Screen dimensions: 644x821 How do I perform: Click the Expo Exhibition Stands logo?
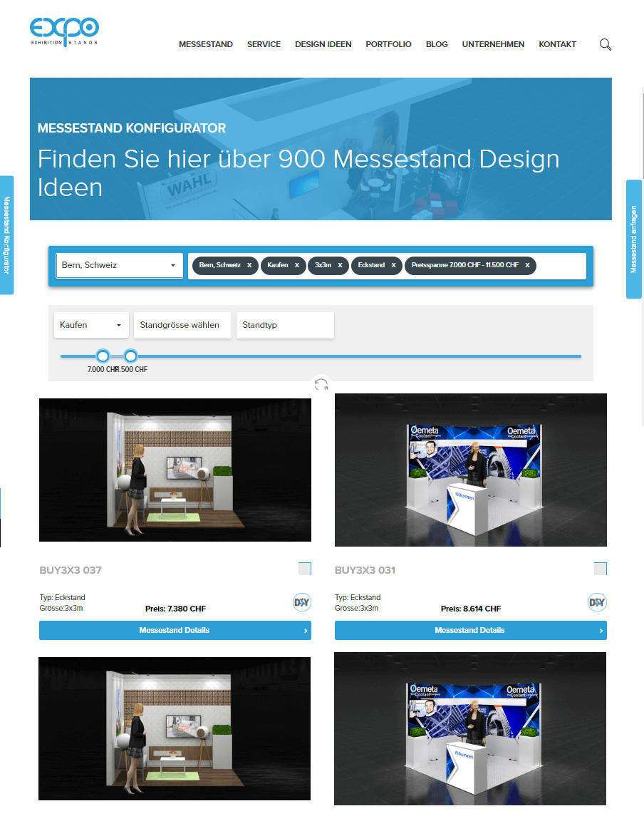(64, 31)
